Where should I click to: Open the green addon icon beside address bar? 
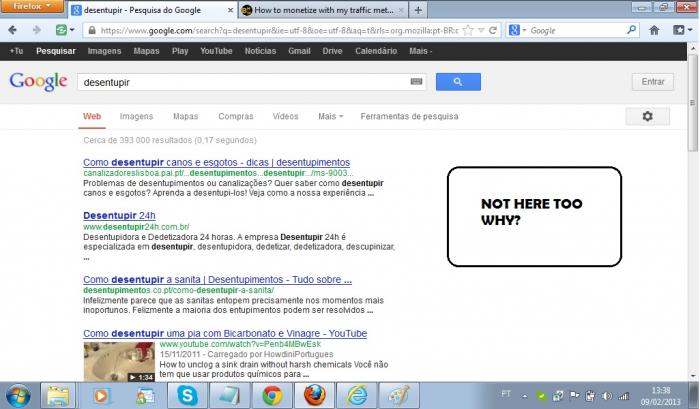pos(61,30)
